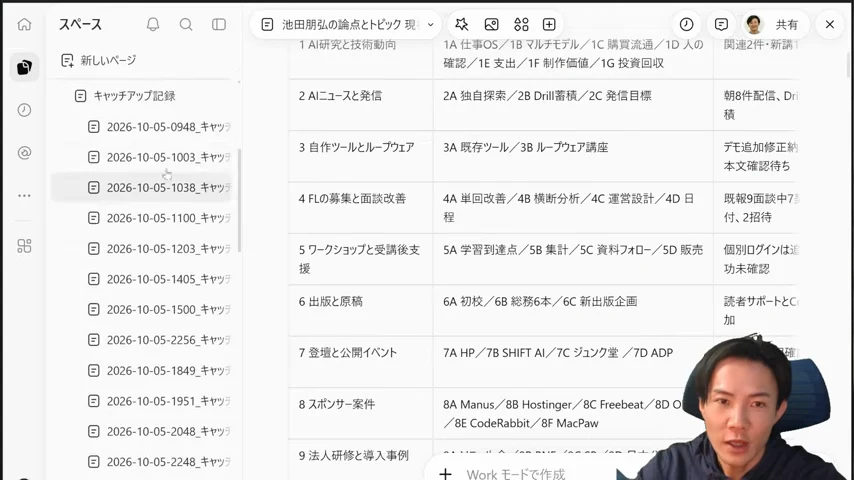Click cell デモ追加修正 本文確認待ち

757,156
